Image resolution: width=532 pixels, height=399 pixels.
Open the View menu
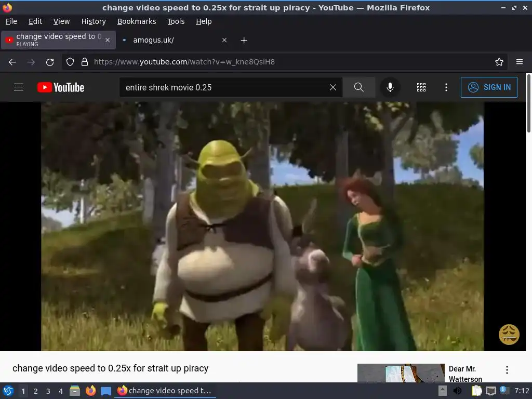tap(61, 21)
